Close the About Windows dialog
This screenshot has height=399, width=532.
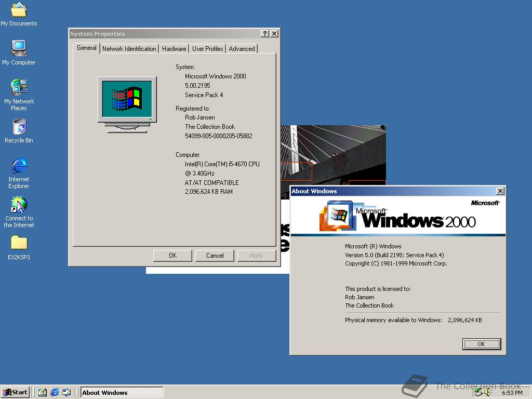[500, 191]
